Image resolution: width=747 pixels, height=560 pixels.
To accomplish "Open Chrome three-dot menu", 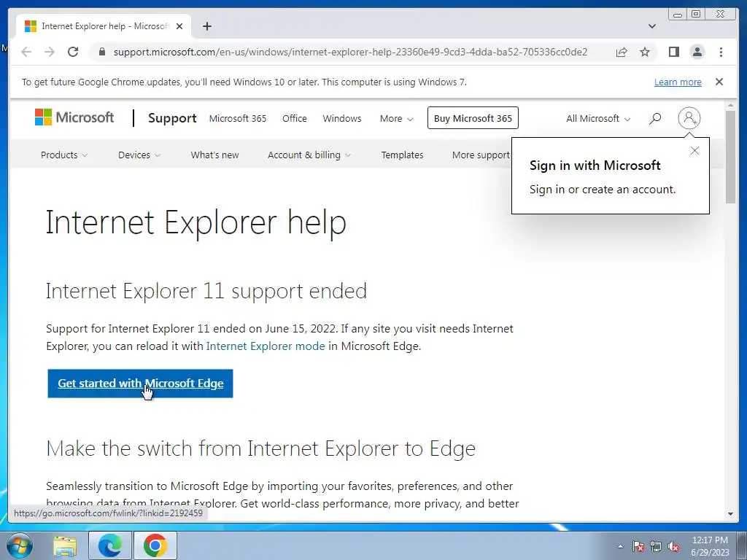I will tap(721, 52).
